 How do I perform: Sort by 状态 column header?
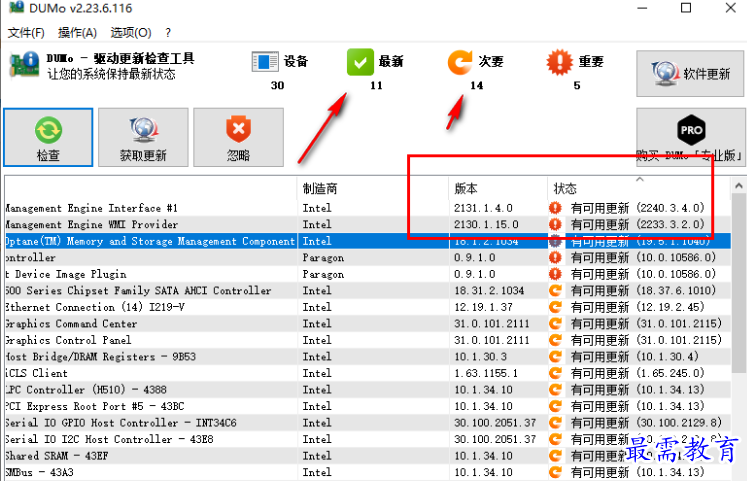[x=638, y=189]
